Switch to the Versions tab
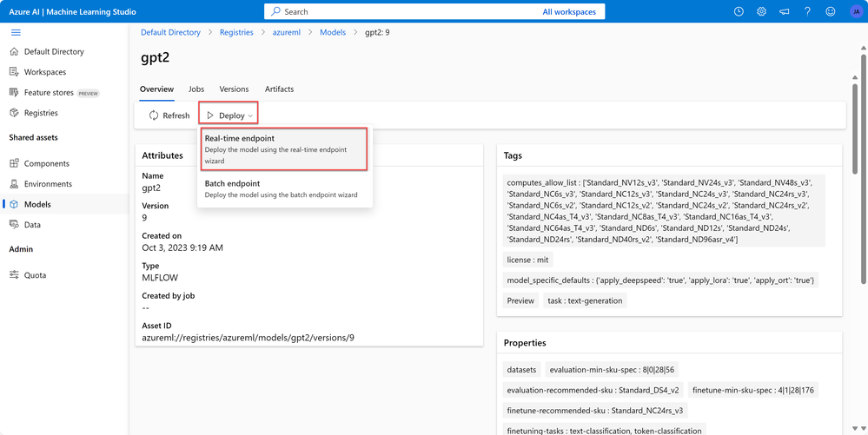This screenshot has height=435, width=868. 235,89
